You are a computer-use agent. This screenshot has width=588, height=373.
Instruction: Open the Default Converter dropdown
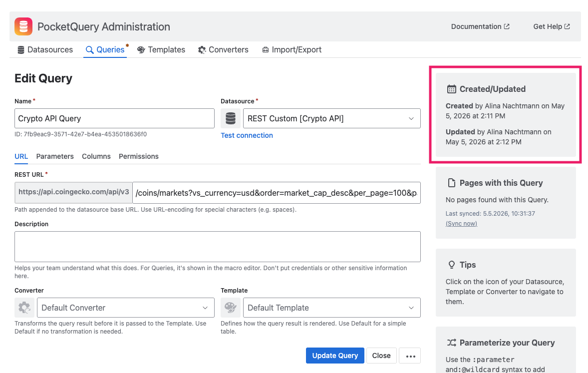tap(126, 308)
